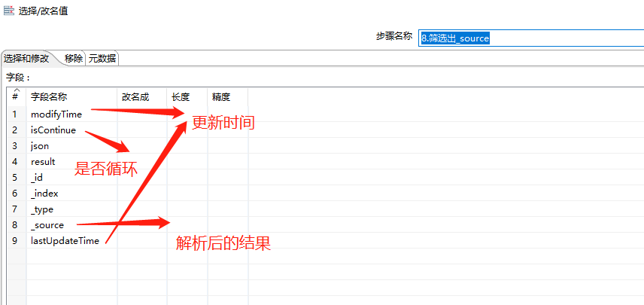This screenshot has width=644, height=305.
Task: Switch to the 移除 tab
Action: 74,59
